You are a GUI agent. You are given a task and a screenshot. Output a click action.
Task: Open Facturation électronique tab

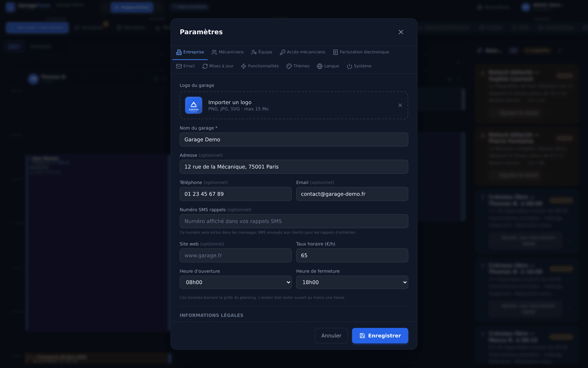361,52
